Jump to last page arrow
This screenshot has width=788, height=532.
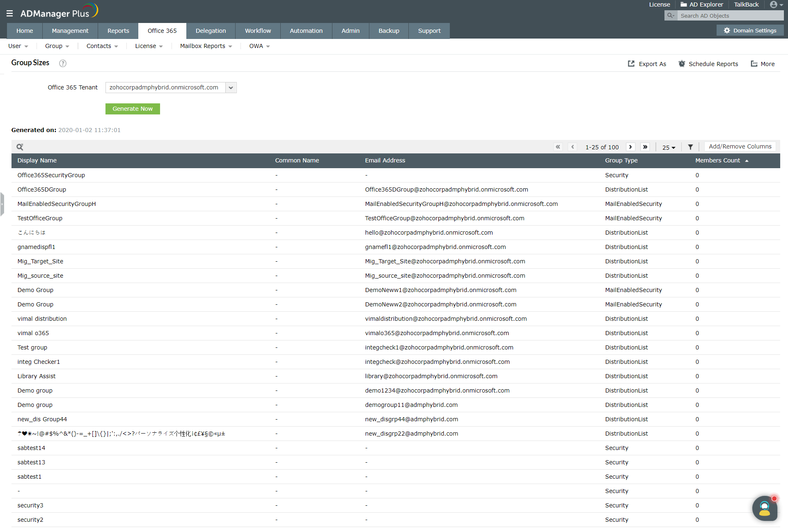[x=645, y=147]
